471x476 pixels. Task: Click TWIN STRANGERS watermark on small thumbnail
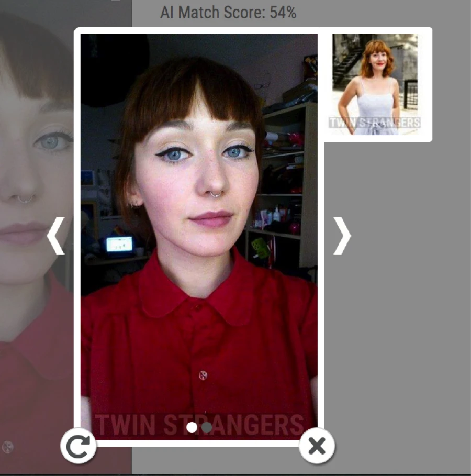click(x=374, y=123)
